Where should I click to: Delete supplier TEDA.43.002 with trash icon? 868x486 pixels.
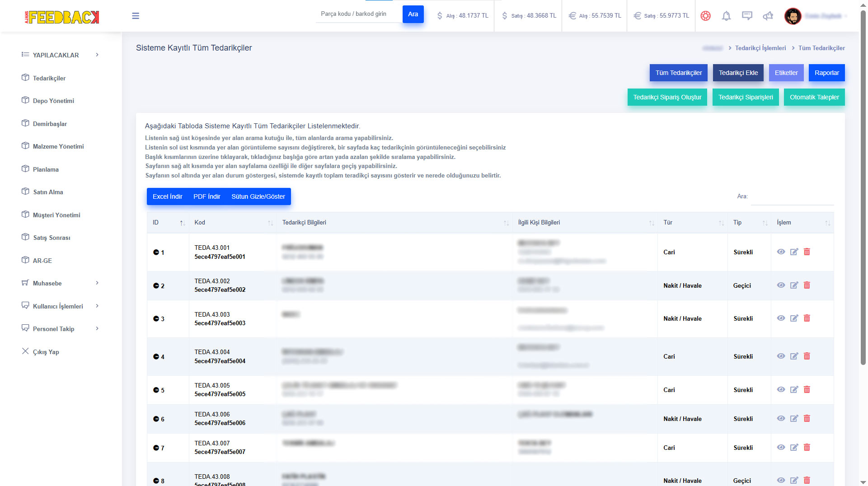(807, 285)
